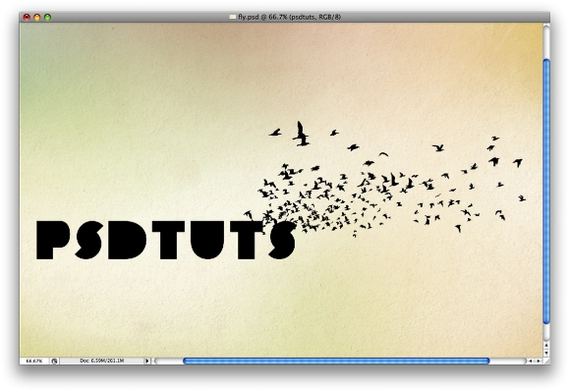The width and height of the screenshot is (570, 392).
Task: Click the scroll left arrow at bottom right
Action: pyautogui.click(x=531, y=361)
